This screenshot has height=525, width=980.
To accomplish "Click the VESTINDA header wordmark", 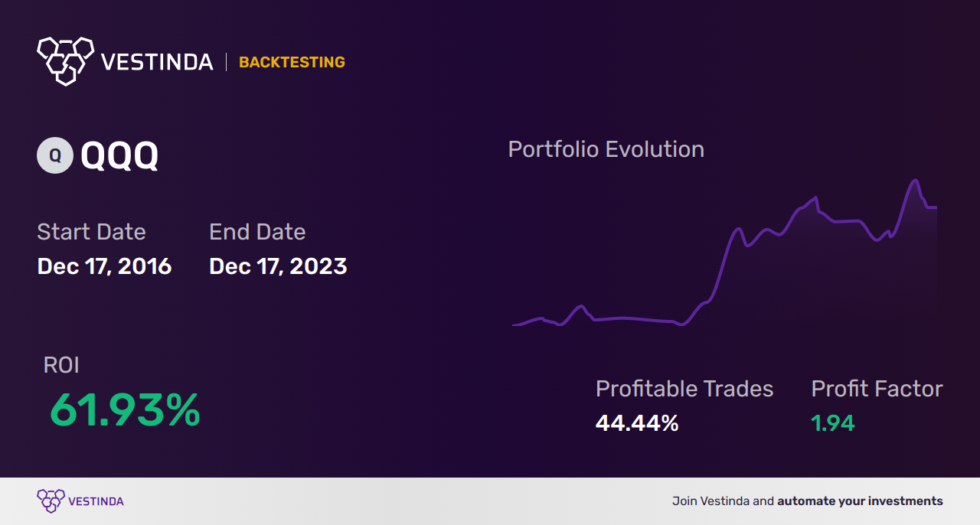I will pyautogui.click(x=157, y=62).
